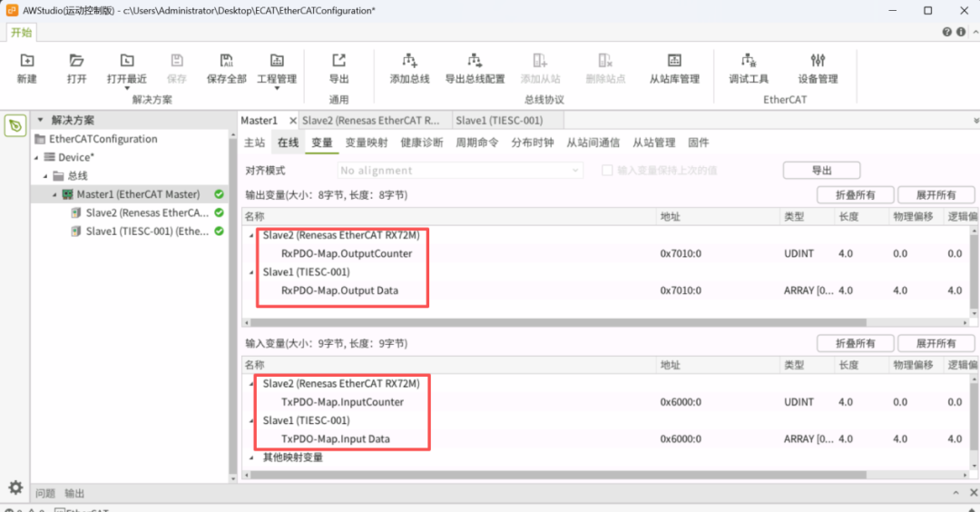Click the 保存 save icon
Viewport: 980px width, 512px height.
coord(177,61)
